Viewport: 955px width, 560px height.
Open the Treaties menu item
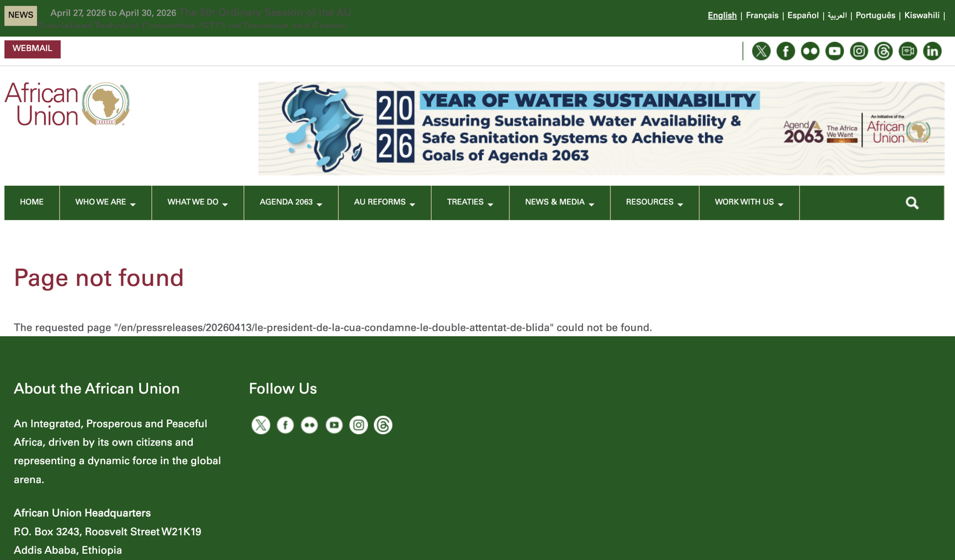[x=470, y=202]
